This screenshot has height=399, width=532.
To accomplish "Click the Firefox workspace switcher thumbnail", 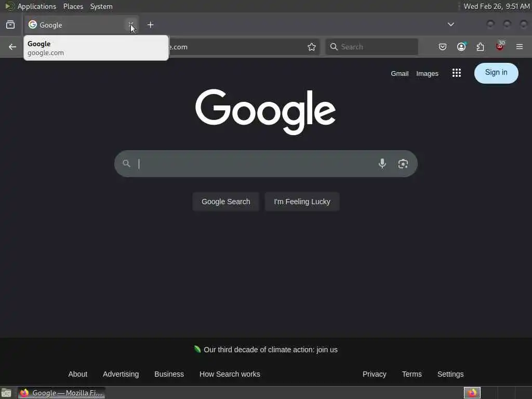I will [472, 393].
